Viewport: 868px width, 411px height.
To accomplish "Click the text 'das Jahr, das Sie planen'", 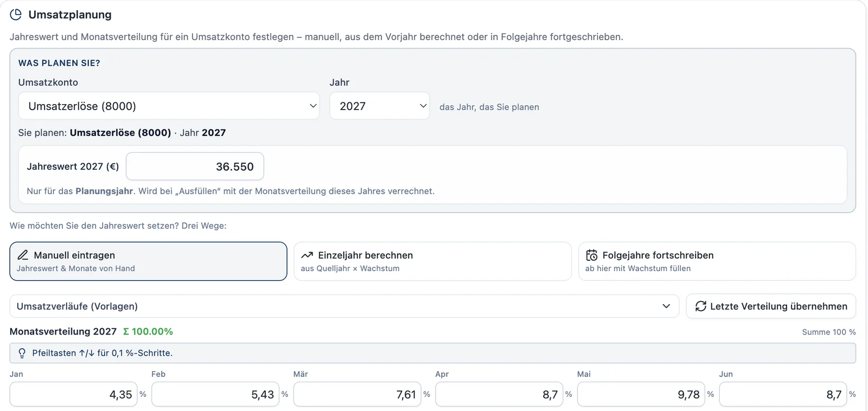I will pos(489,107).
